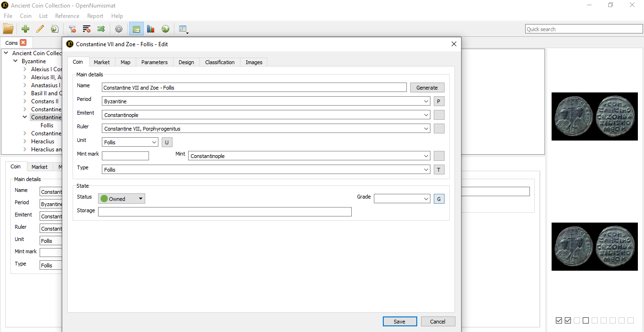Open the Help menu
This screenshot has height=332, width=644.
click(117, 16)
